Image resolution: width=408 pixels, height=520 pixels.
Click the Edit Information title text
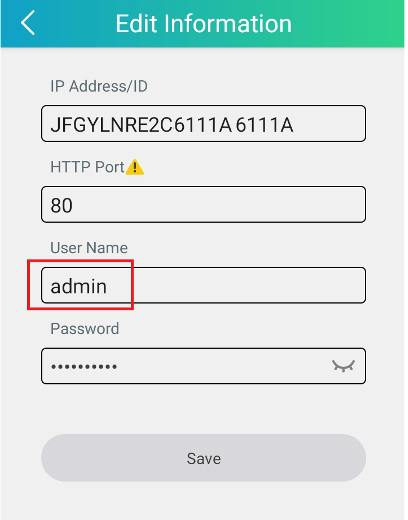(x=204, y=23)
